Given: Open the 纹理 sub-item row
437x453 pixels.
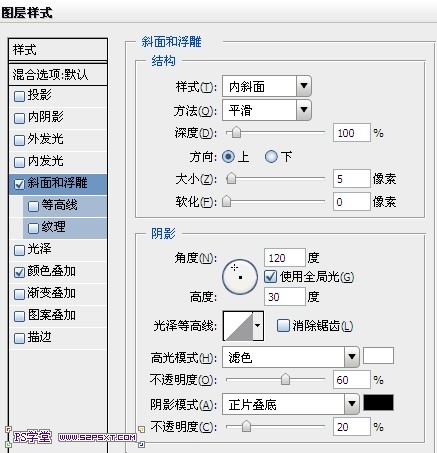Looking at the screenshot, I should (x=65, y=228).
